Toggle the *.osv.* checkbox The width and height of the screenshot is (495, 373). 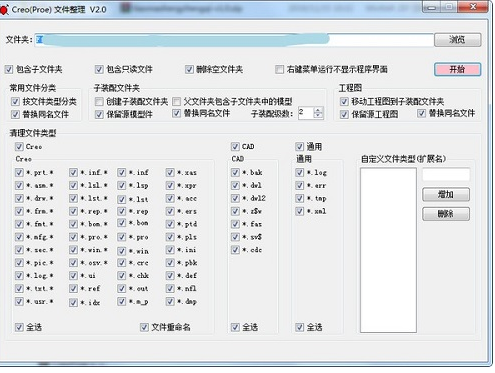(73, 263)
